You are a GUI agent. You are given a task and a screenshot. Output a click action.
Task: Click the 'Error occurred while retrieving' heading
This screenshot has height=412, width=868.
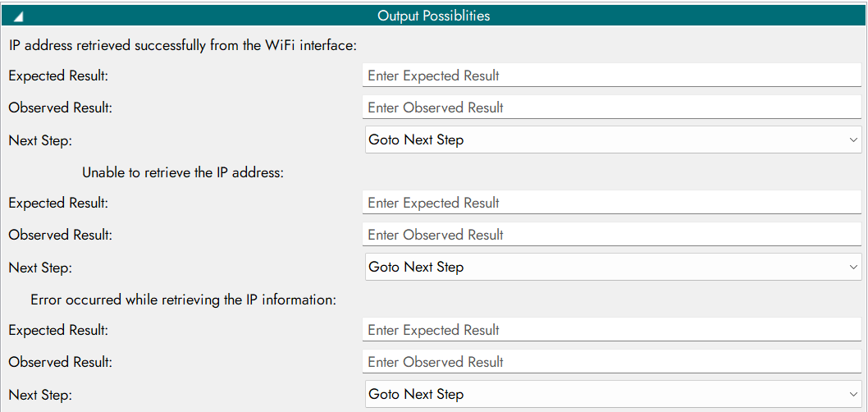click(x=184, y=300)
